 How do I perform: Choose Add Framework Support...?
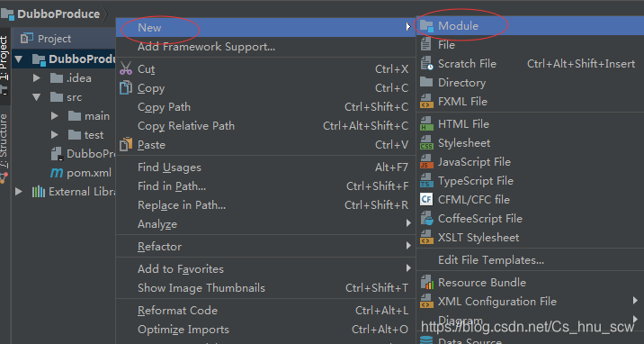pyautogui.click(x=265, y=47)
